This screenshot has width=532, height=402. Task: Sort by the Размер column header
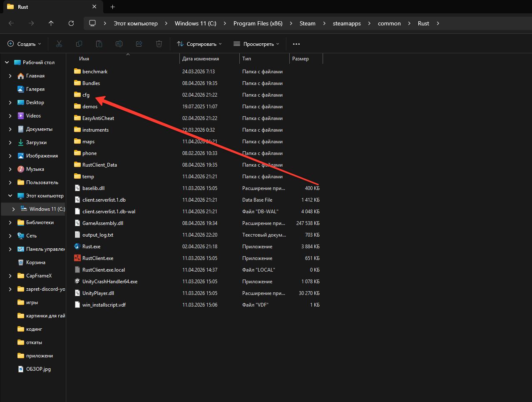[x=301, y=59]
